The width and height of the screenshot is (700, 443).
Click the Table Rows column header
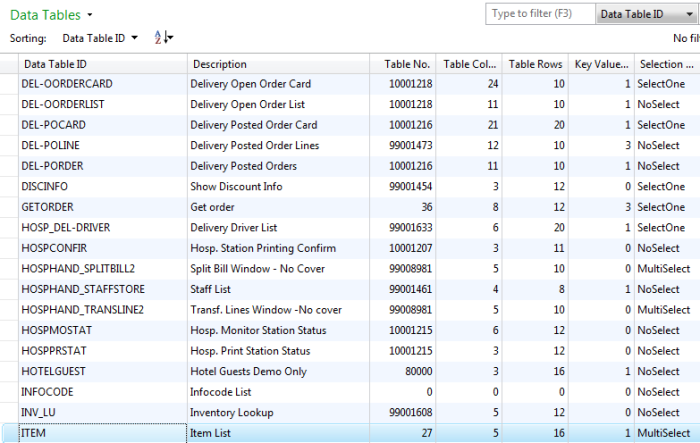[x=536, y=64]
